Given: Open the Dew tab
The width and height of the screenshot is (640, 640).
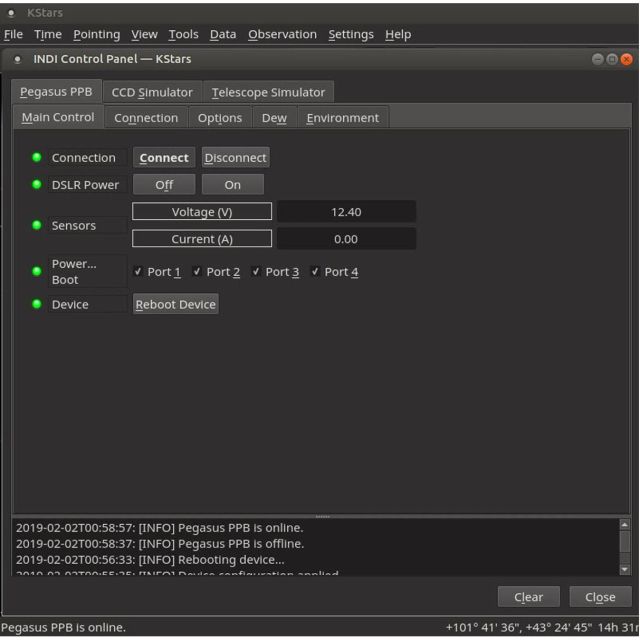Looking at the screenshot, I should click(274, 118).
